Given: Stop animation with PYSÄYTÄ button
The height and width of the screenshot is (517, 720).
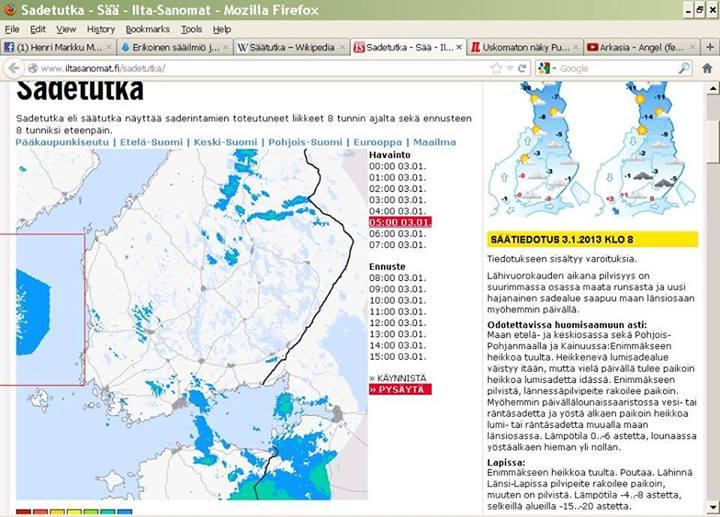Looking at the screenshot, I should tap(400, 389).
